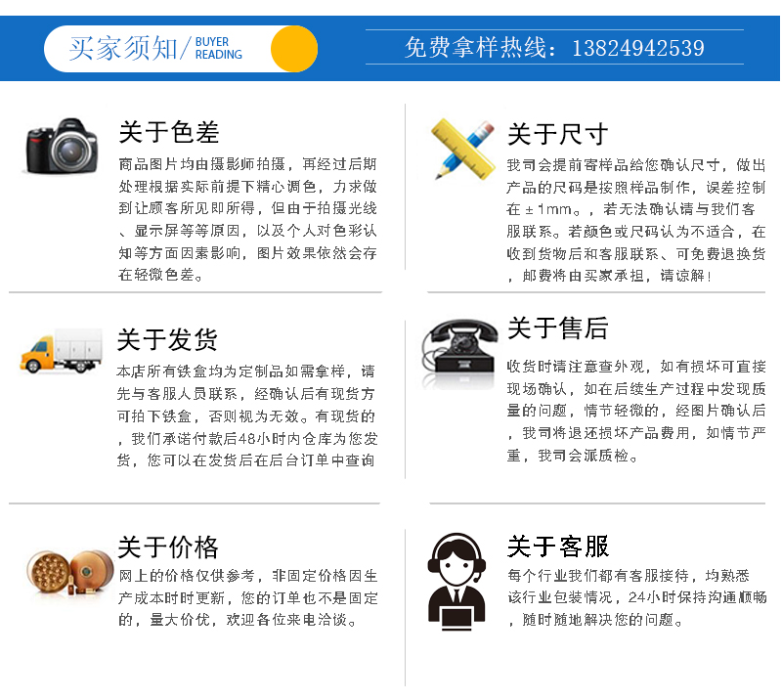Select the 关于客服 heading

tap(558, 547)
